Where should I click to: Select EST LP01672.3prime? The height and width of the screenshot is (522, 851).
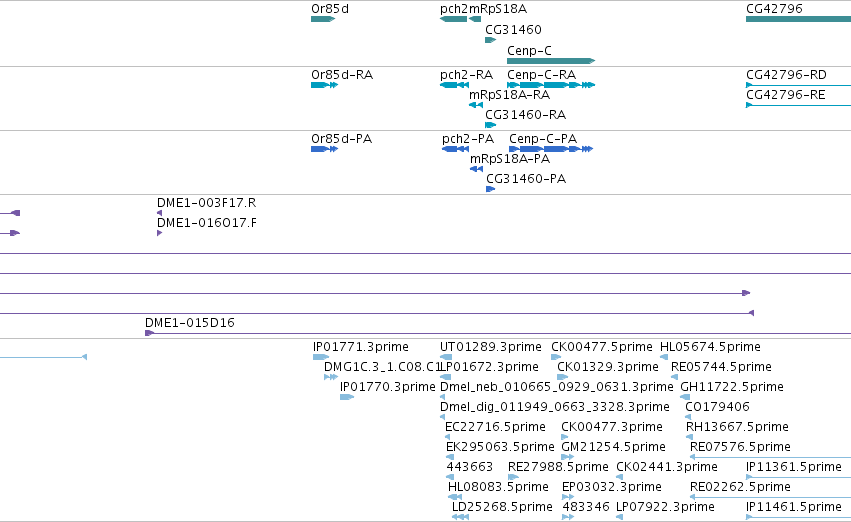coord(446,377)
